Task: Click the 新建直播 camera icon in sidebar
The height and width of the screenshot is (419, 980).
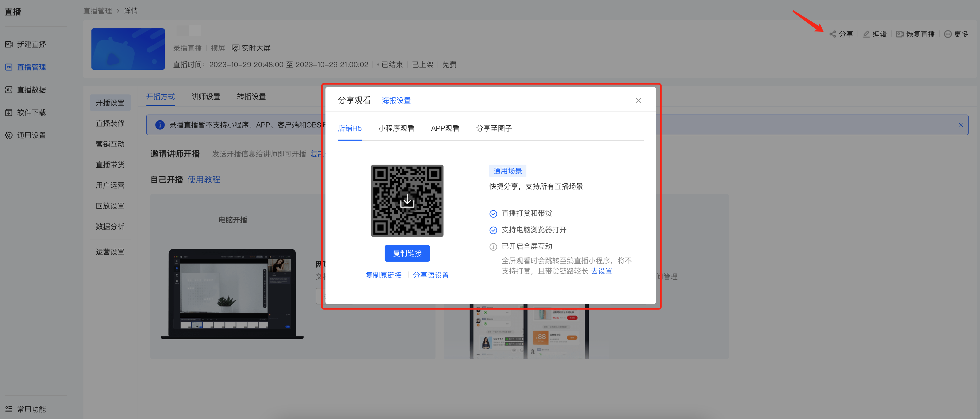Action: coord(9,44)
